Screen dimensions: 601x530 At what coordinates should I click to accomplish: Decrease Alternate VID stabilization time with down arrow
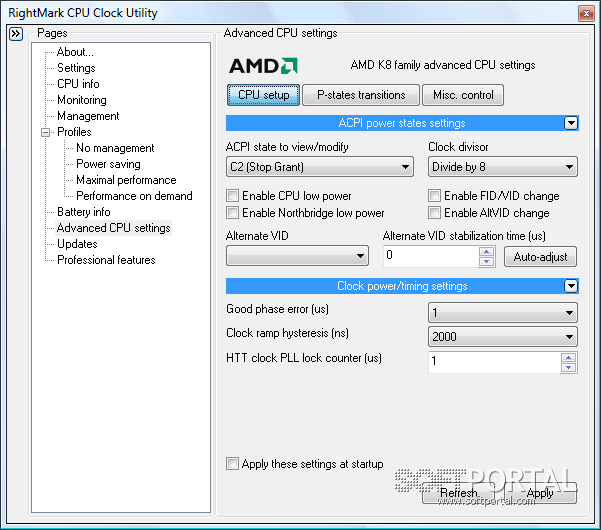[x=486, y=261]
